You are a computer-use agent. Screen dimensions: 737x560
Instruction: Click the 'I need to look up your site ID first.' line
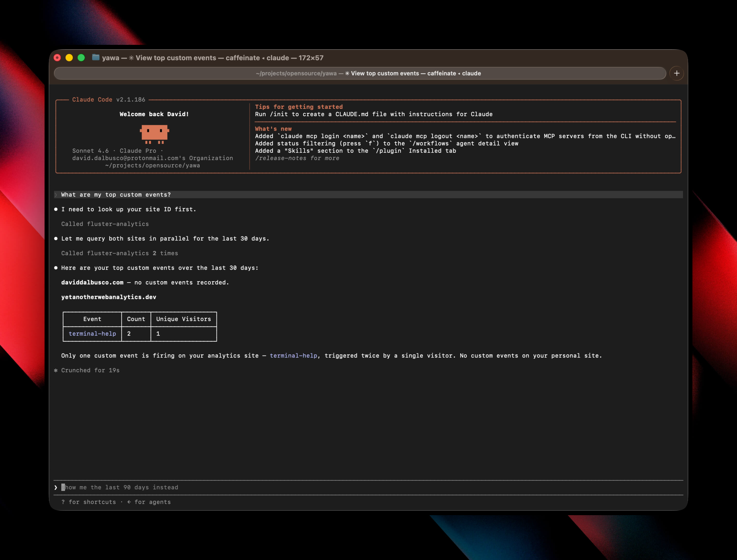click(x=129, y=209)
